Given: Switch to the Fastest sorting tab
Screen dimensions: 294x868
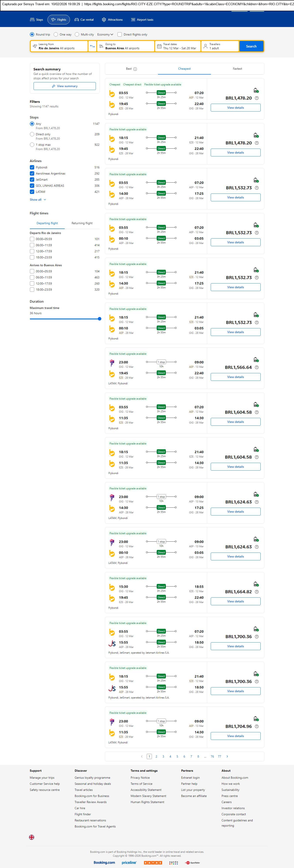Looking at the screenshot, I should click(237, 69).
